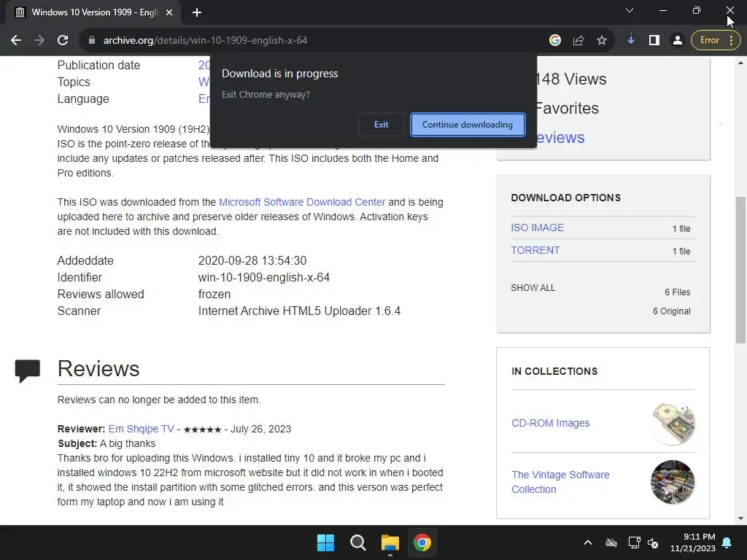Screen dimensions: 747x560
Task: Click the Vintage Software Collection thumbnail
Action: pos(673,482)
